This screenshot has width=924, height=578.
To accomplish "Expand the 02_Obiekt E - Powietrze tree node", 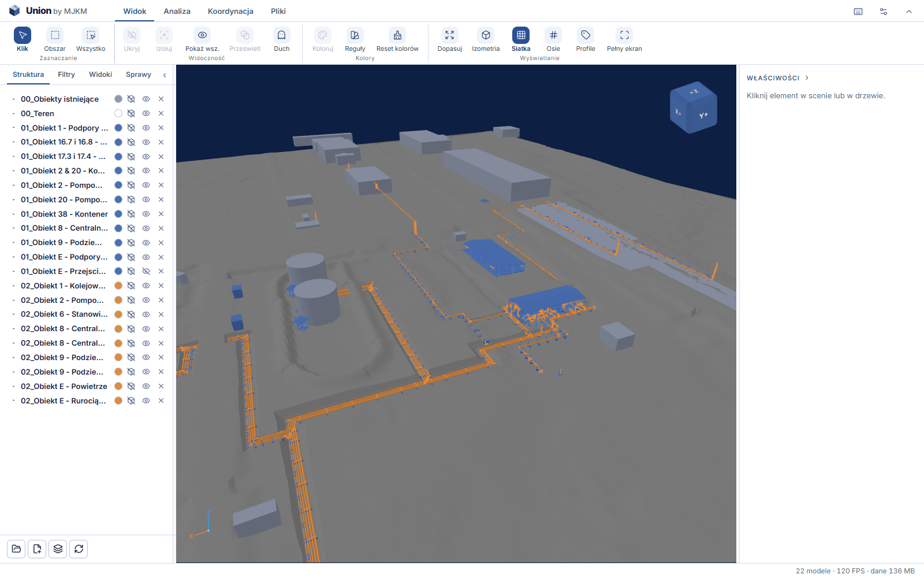I will coord(14,386).
